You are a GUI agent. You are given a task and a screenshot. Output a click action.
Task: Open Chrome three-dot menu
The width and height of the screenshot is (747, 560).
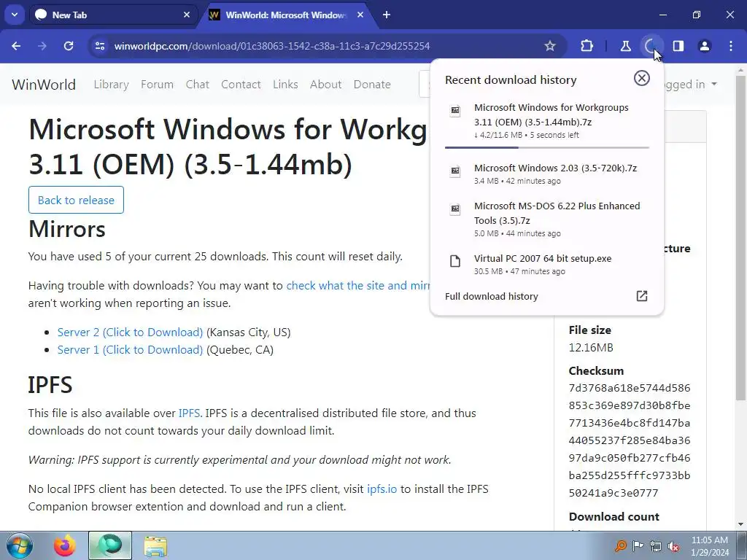coord(731,46)
